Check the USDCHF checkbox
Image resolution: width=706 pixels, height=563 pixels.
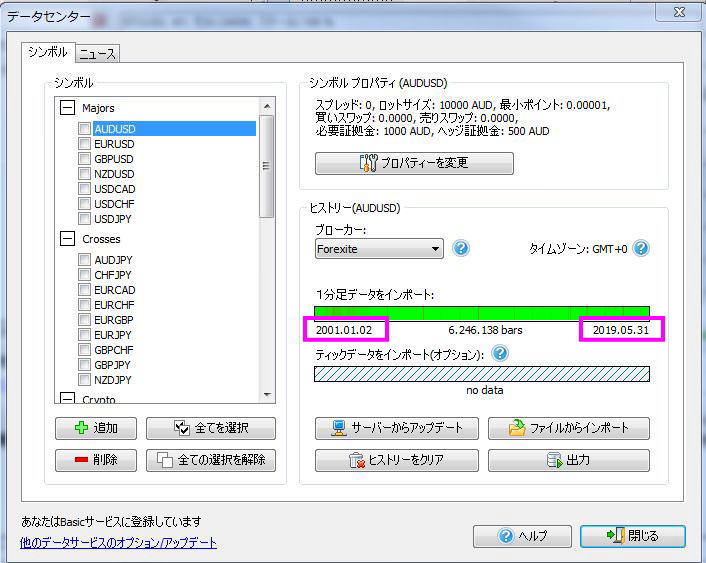pos(84,203)
